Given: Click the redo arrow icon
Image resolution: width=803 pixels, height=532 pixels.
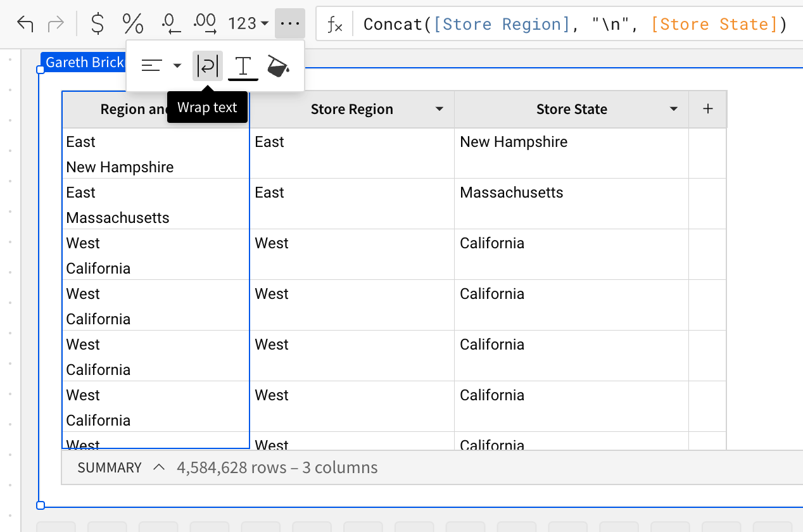Looking at the screenshot, I should 56,24.
